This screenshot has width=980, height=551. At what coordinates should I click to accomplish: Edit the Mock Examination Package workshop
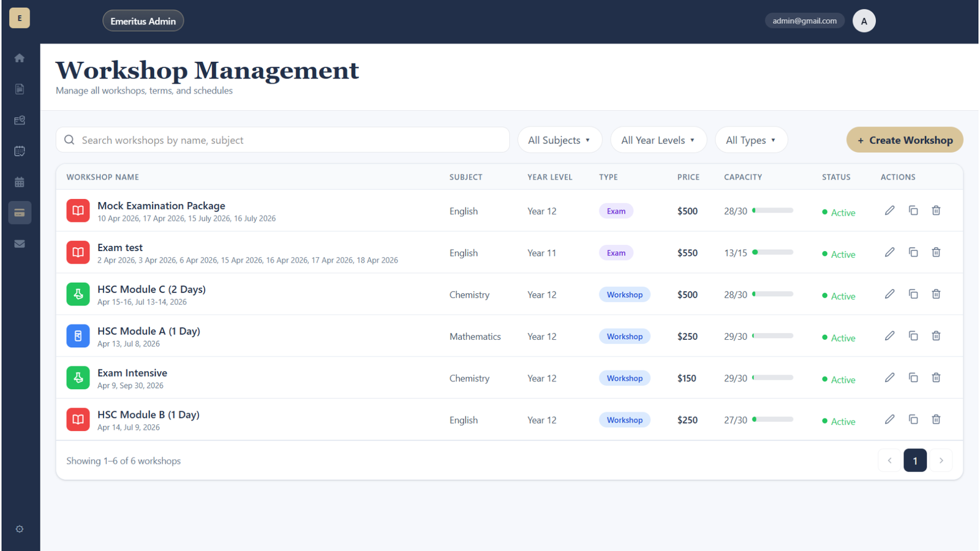coord(889,211)
